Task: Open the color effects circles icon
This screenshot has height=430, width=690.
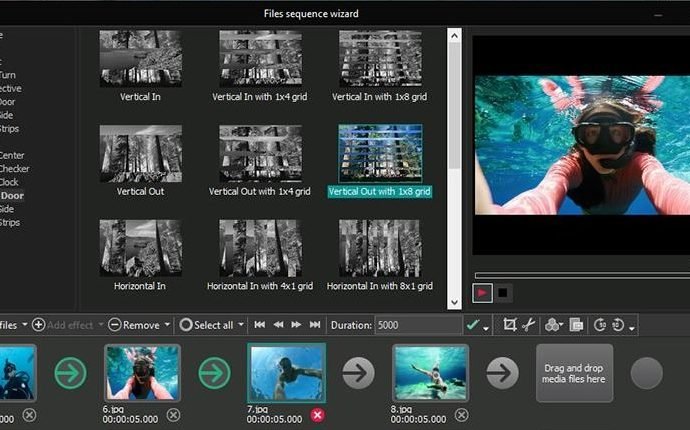Action: click(x=553, y=325)
